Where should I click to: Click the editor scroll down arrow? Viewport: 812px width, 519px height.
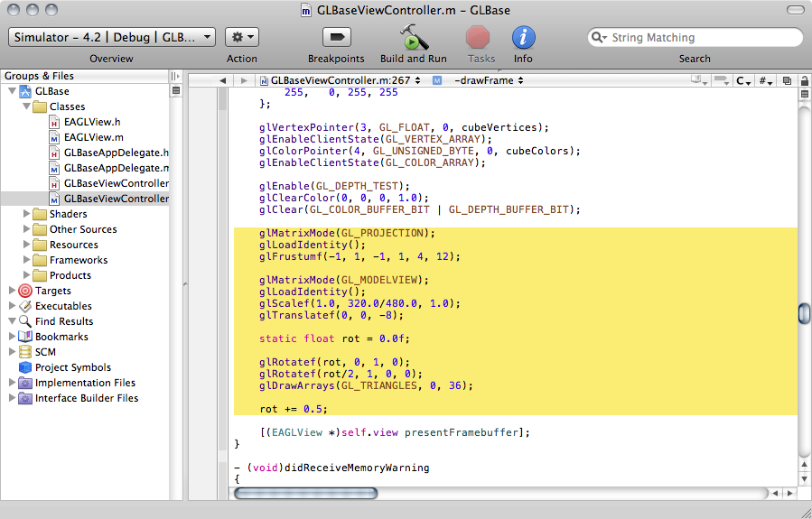[804, 479]
